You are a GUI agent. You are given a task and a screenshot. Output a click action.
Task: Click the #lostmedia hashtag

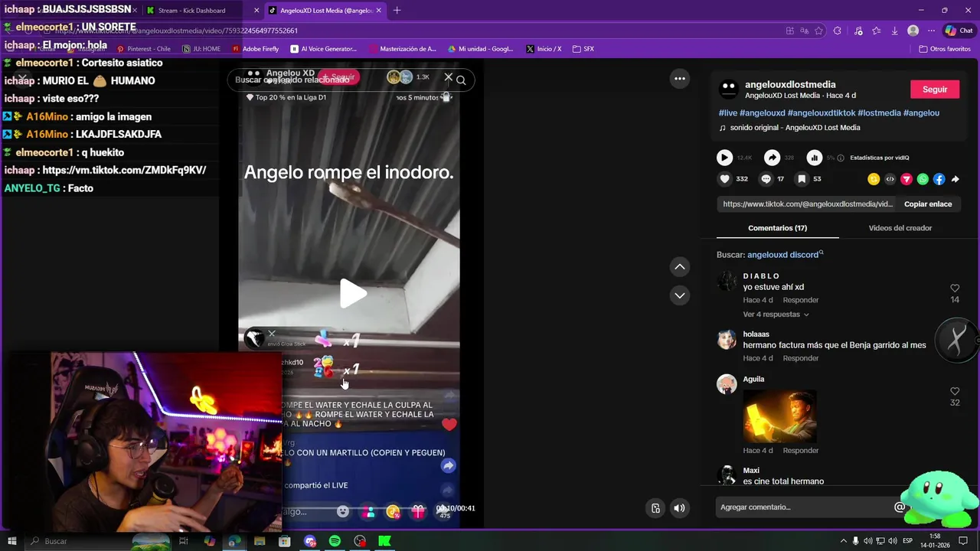pos(879,113)
